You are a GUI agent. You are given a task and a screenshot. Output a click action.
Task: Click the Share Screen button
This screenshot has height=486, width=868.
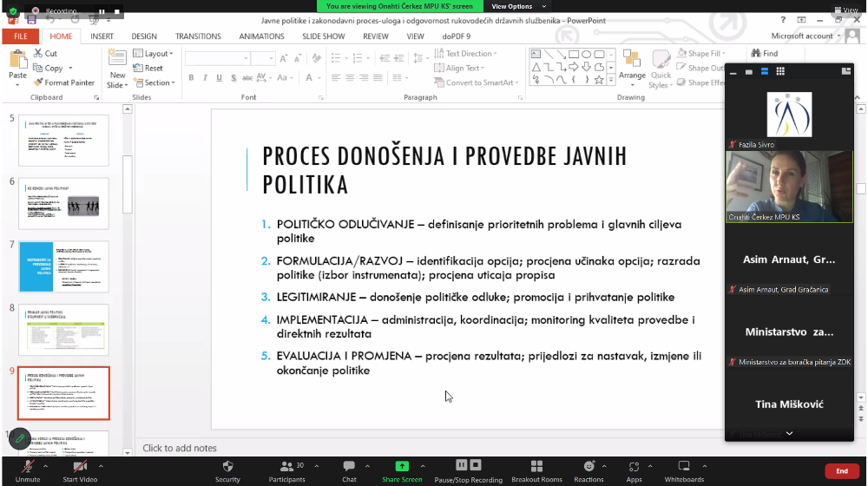[402, 471]
